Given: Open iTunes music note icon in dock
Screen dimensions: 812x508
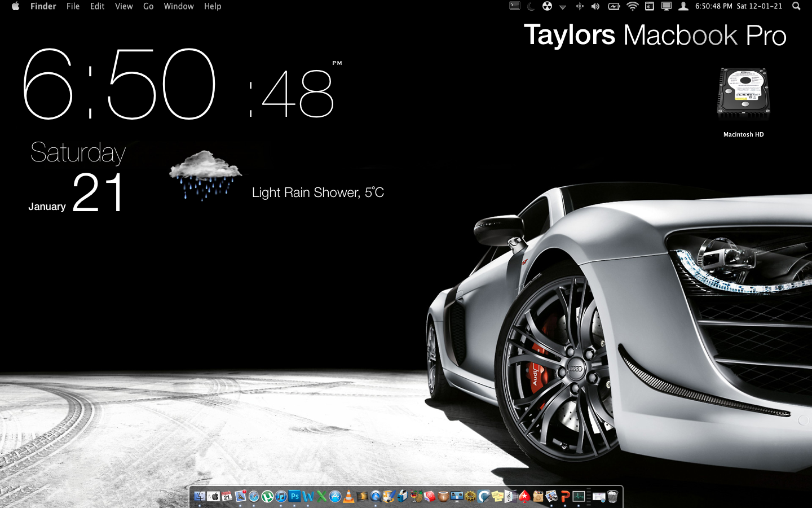Looking at the screenshot, I should pyautogui.click(x=281, y=496).
